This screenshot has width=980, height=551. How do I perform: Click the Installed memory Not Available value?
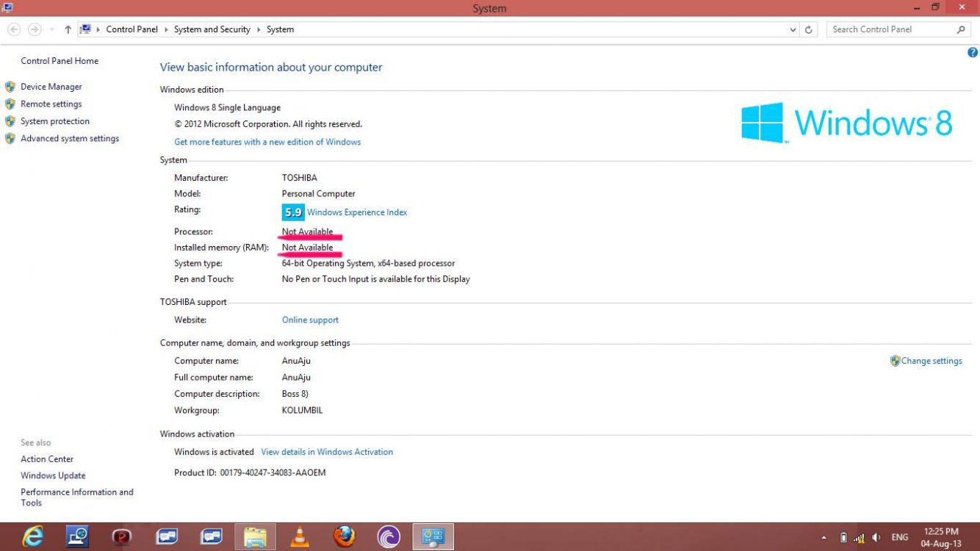[x=307, y=248]
